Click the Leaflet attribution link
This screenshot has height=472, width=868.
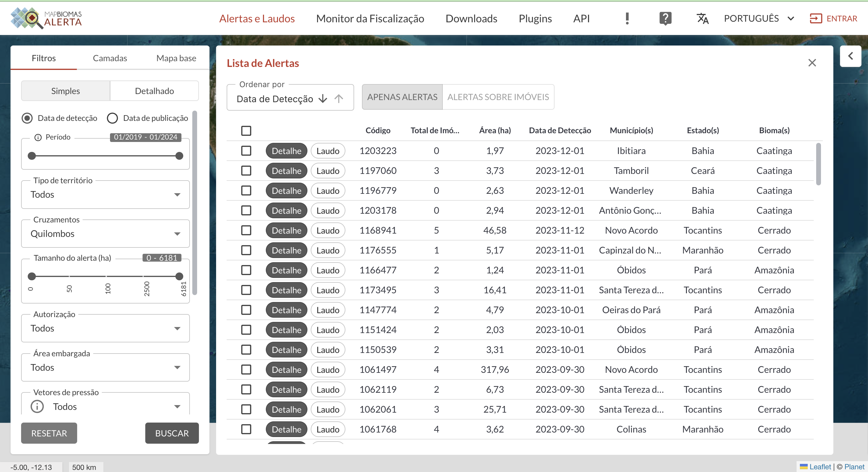pos(820,467)
